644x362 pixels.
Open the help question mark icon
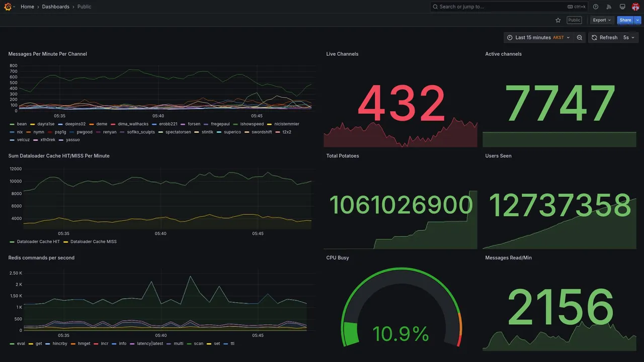pos(596,7)
